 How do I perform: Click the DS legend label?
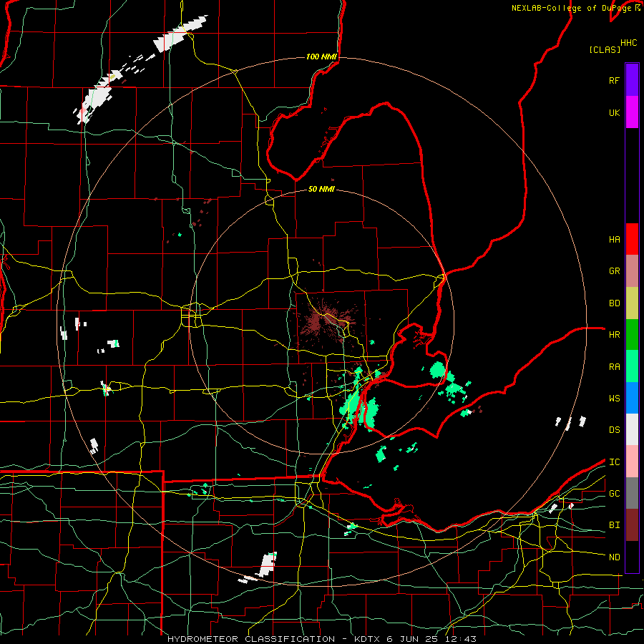(x=615, y=430)
